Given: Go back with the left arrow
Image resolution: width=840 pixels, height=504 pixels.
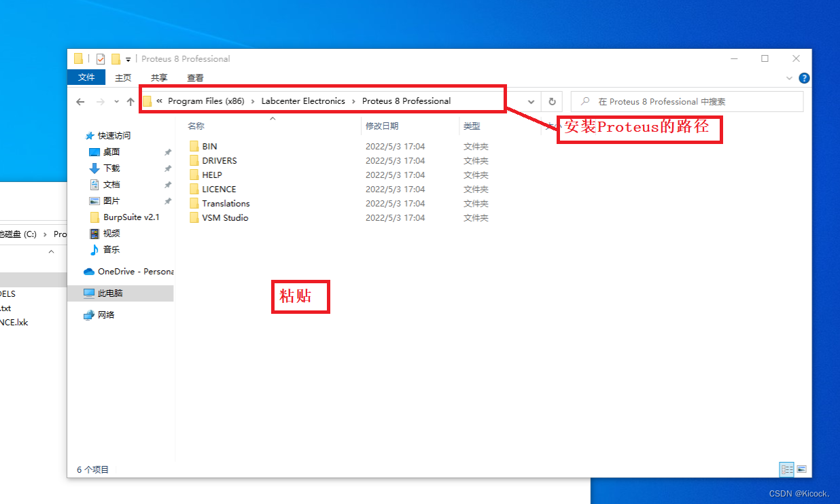Looking at the screenshot, I should click(80, 102).
